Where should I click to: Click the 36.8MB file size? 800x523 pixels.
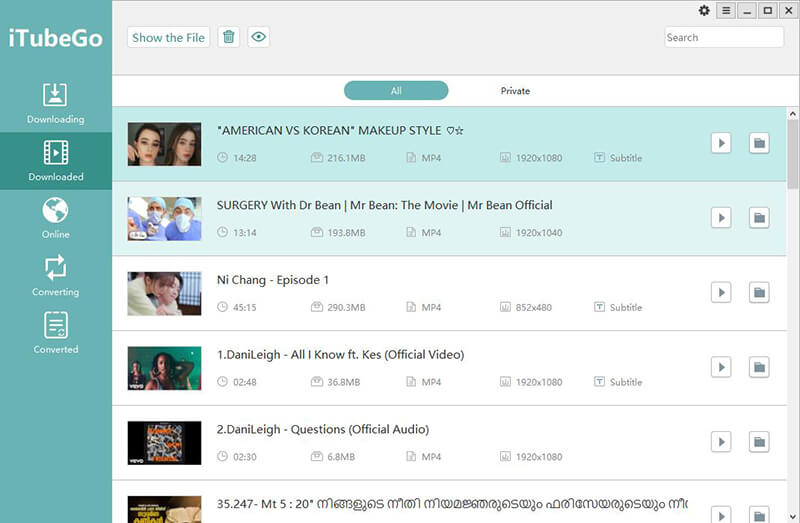pos(344,382)
